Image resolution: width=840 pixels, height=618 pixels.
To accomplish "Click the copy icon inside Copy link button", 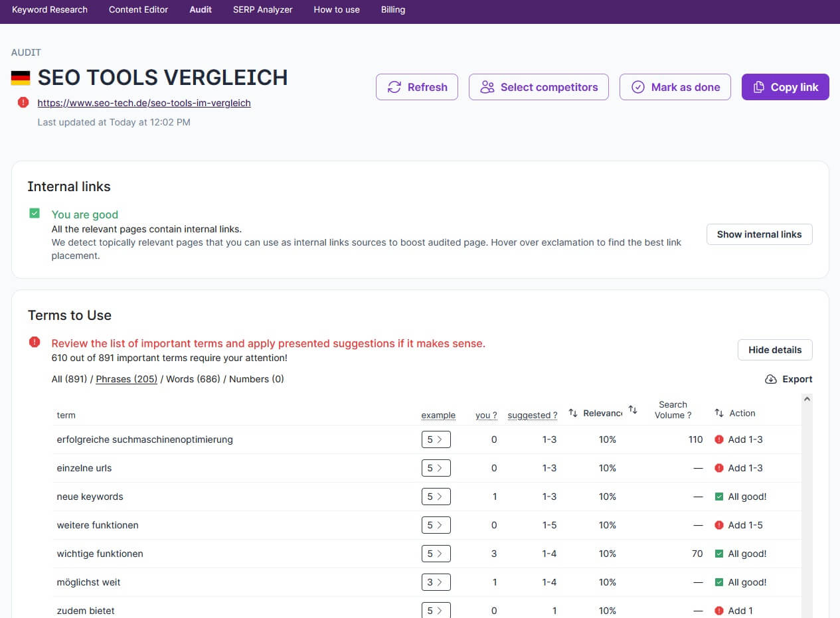I will (x=759, y=87).
